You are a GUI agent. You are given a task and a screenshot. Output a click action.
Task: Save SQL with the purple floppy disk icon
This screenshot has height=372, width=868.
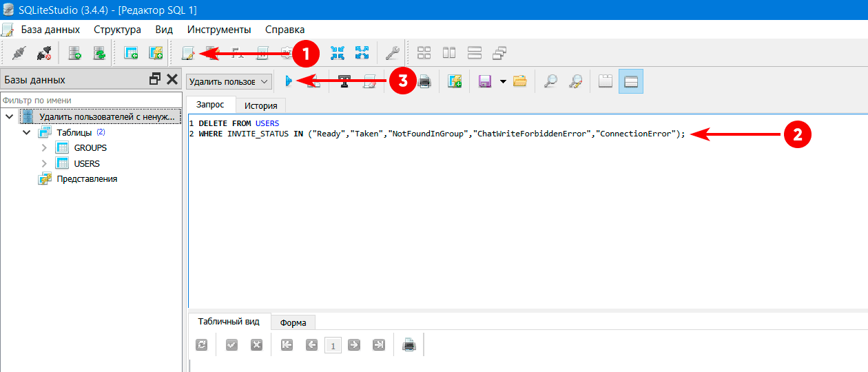(484, 81)
